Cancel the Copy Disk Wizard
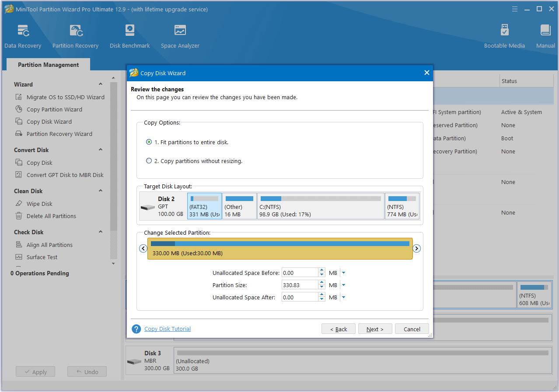Viewport: 559px width, 392px height. coord(412,329)
